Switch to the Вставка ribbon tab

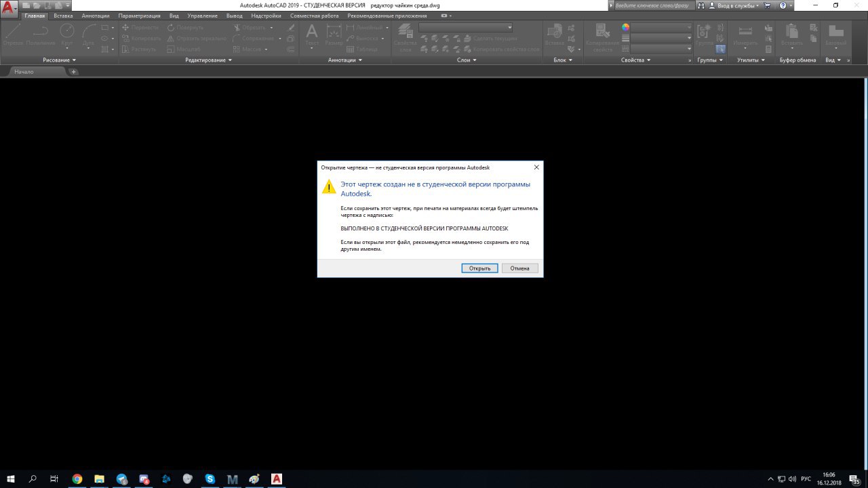coord(63,16)
